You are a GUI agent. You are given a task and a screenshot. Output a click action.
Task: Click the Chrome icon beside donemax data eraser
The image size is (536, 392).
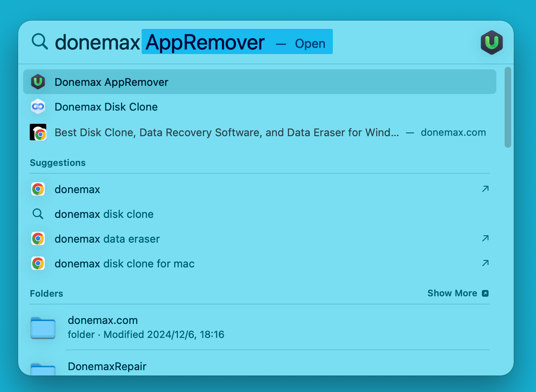tap(38, 239)
